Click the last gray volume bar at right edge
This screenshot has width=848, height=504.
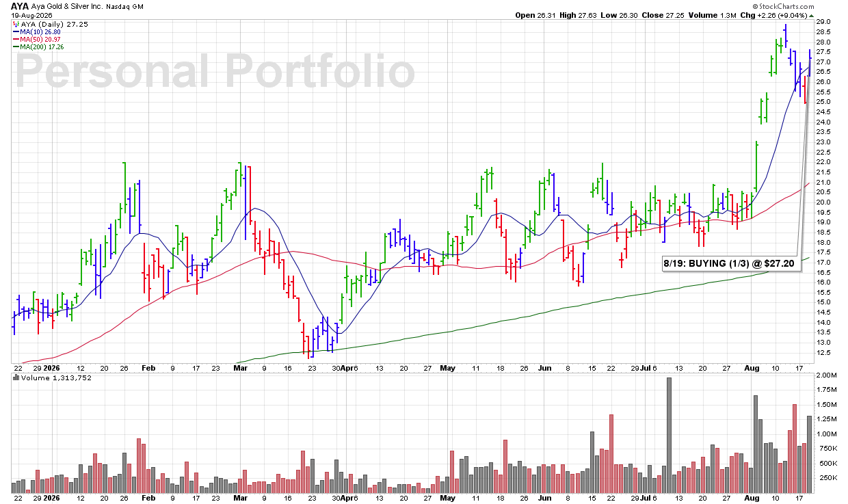click(809, 454)
